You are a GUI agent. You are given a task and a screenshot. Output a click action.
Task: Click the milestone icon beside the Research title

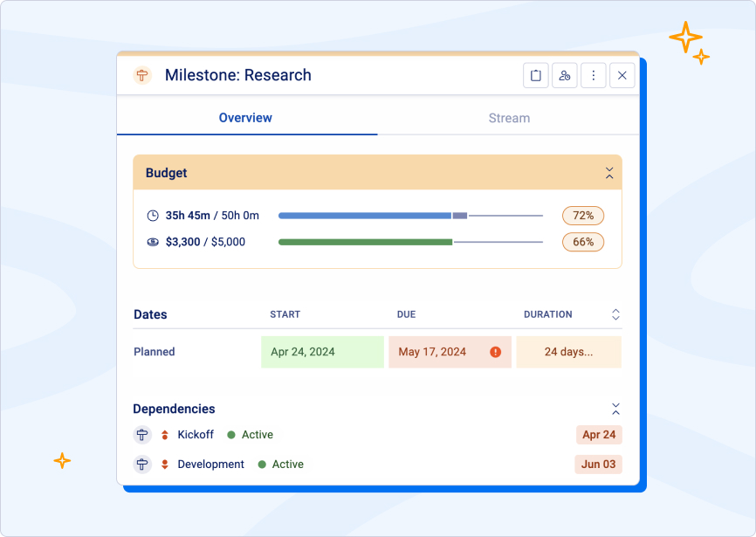[x=141, y=75]
